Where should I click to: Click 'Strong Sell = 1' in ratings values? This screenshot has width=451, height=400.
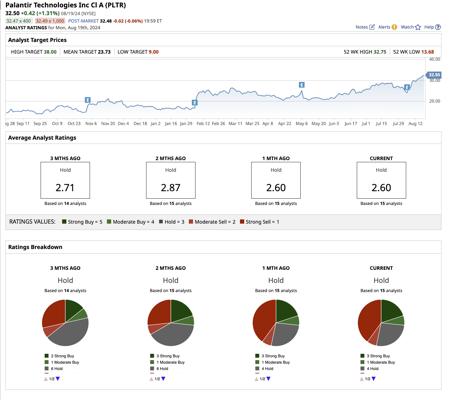[x=260, y=222]
